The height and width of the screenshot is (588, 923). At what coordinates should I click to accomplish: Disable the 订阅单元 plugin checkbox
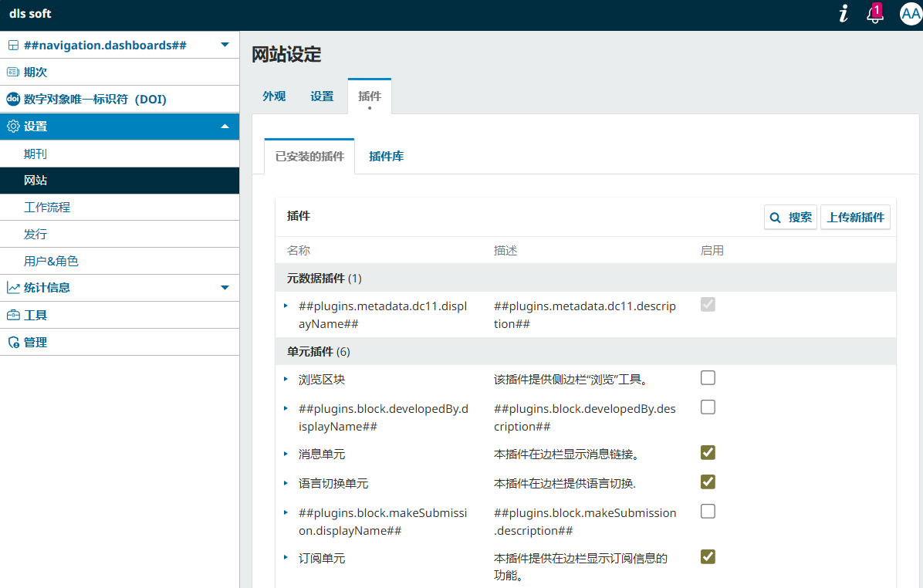tap(708, 556)
